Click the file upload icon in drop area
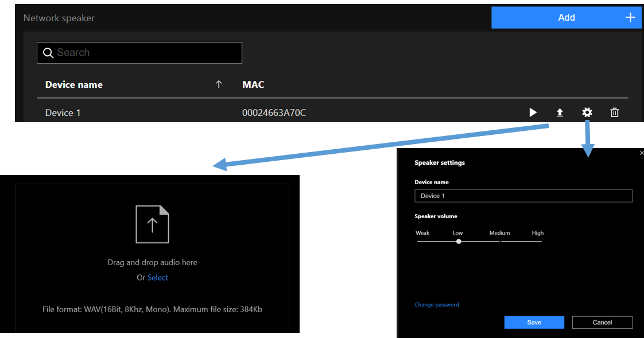 [x=152, y=224]
